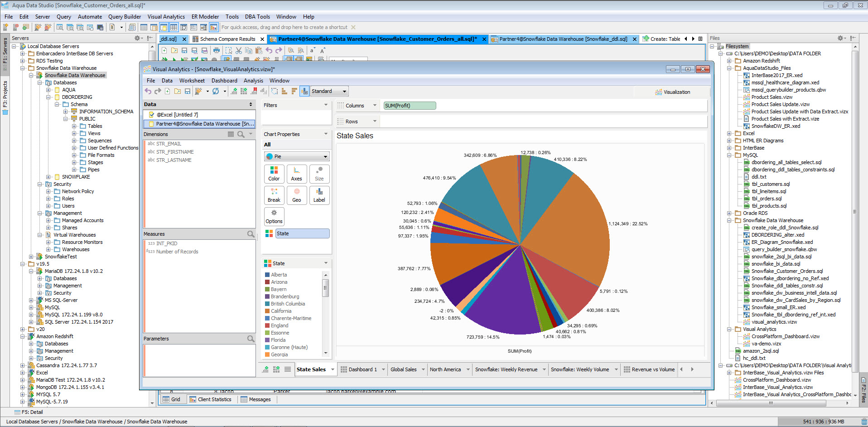Toggle Partner4@Snowflake Data Warehouse data source checkbox
This screenshot has width=868, height=427.
(x=151, y=124)
